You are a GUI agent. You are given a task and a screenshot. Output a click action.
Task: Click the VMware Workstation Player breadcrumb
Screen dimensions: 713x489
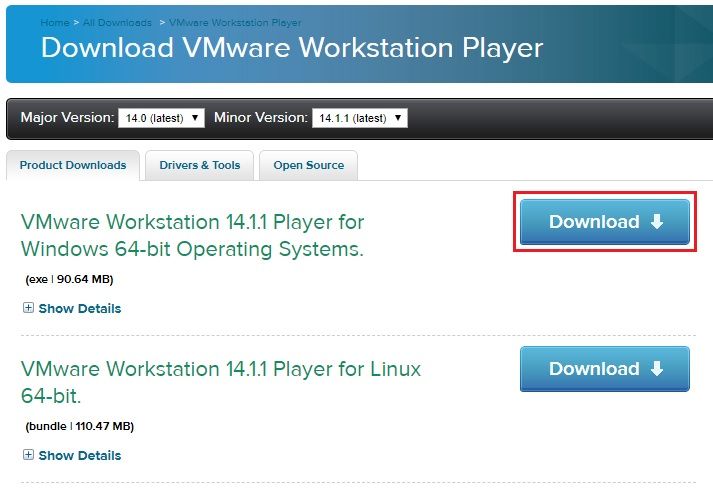[235, 23]
